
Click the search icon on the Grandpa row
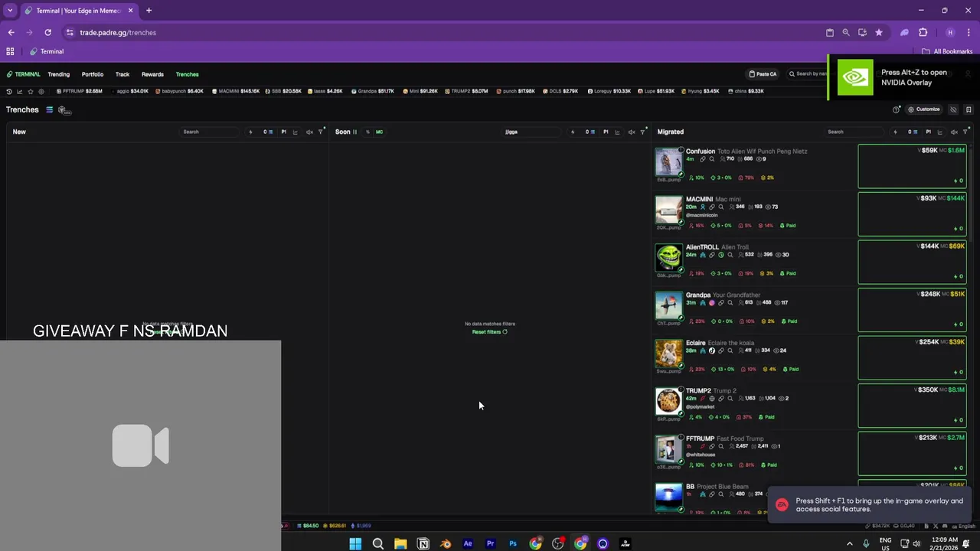[x=730, y=303]
